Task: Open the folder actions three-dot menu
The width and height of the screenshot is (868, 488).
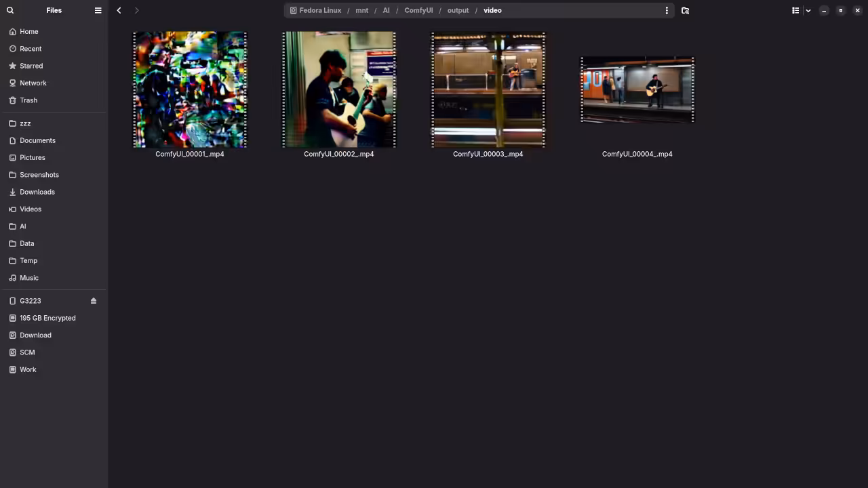Action: 667,10
